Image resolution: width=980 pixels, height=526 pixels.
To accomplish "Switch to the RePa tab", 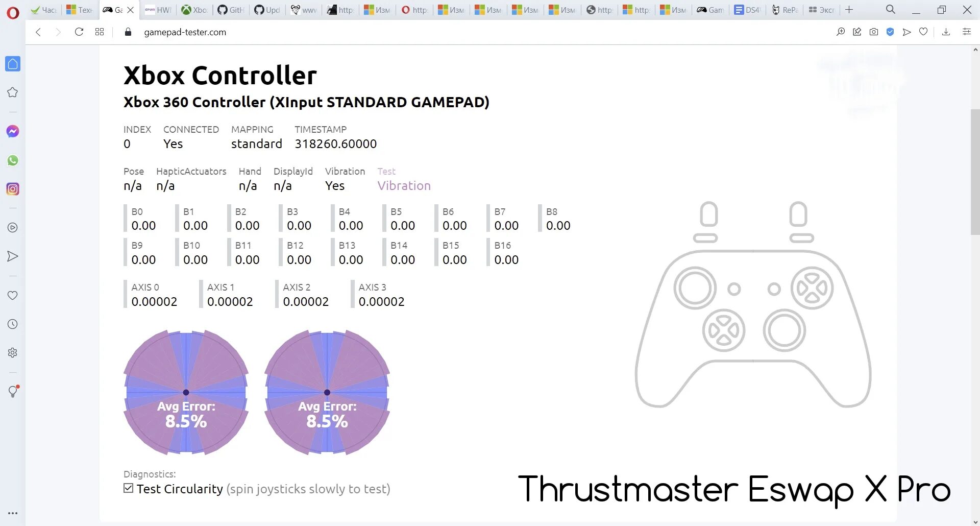I will (785, 10).
